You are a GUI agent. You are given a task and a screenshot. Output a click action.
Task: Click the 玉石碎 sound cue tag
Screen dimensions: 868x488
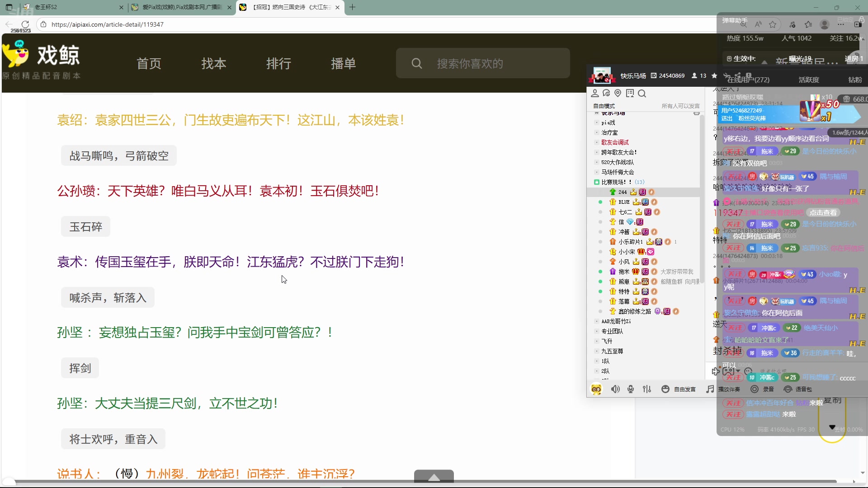(x=86, y=226)
